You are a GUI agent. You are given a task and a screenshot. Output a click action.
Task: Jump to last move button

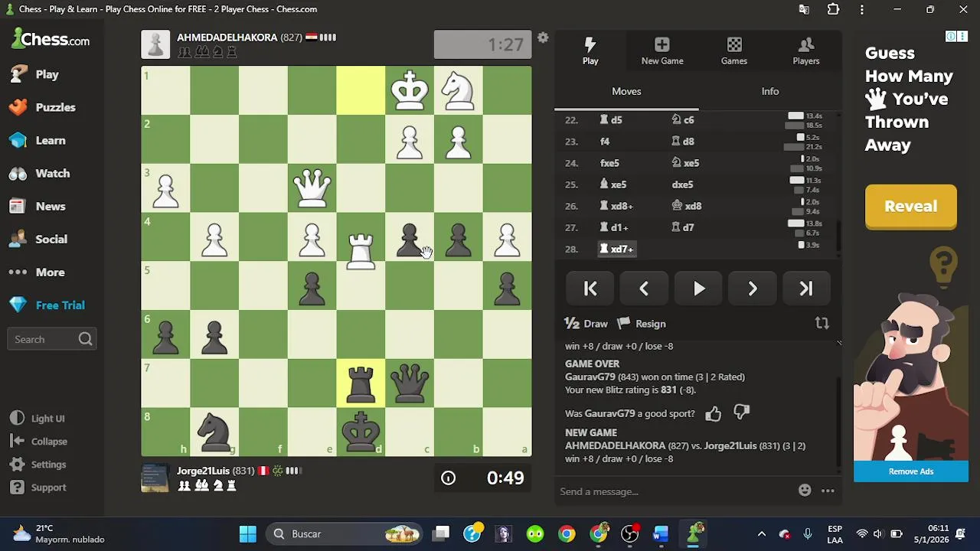pyautogui.click(x=806, y=289)
